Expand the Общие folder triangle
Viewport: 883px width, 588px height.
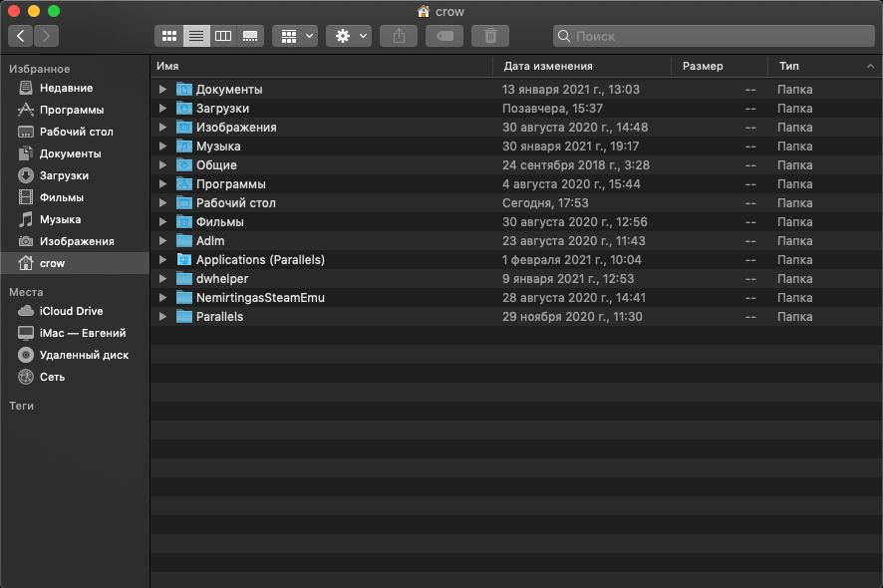[x=162, y=165]
